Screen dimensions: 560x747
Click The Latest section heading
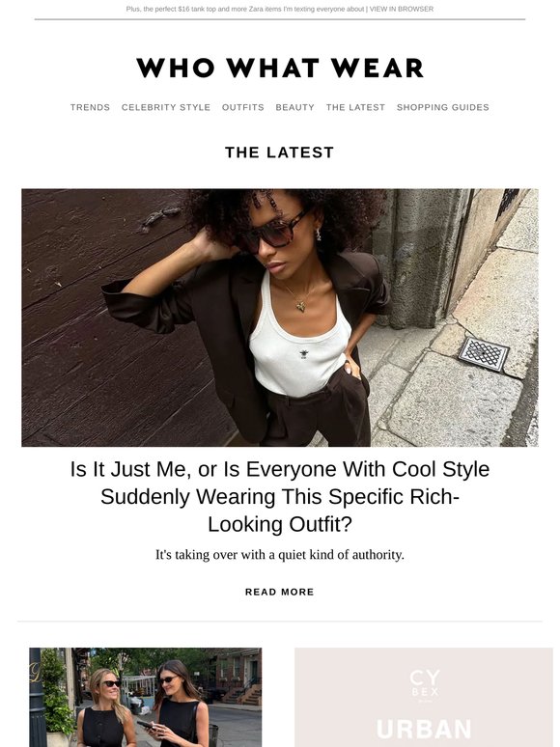(280, 152)
